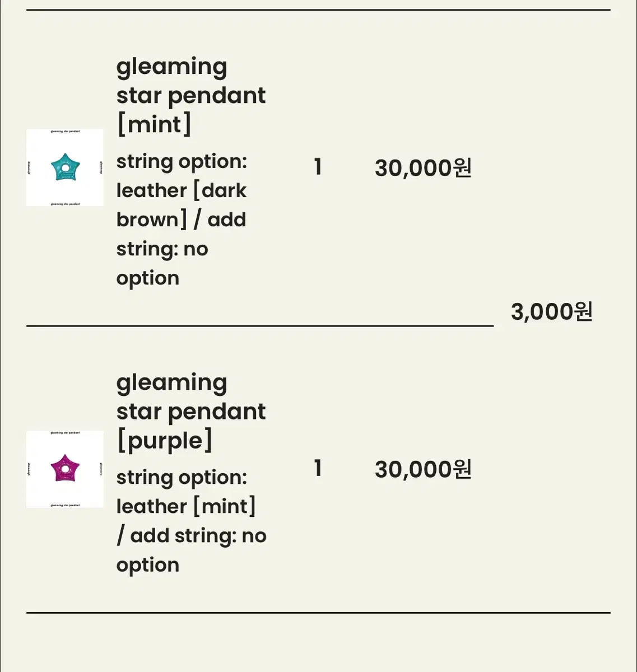Click bottom caption in purple thumbnail
Viewport: 637px width, 672px height.
pyautogui.click(x=65, y=505)
